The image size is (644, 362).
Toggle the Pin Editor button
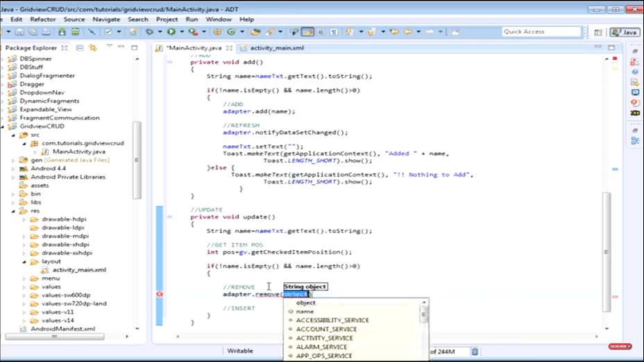[x=455, y=32]
